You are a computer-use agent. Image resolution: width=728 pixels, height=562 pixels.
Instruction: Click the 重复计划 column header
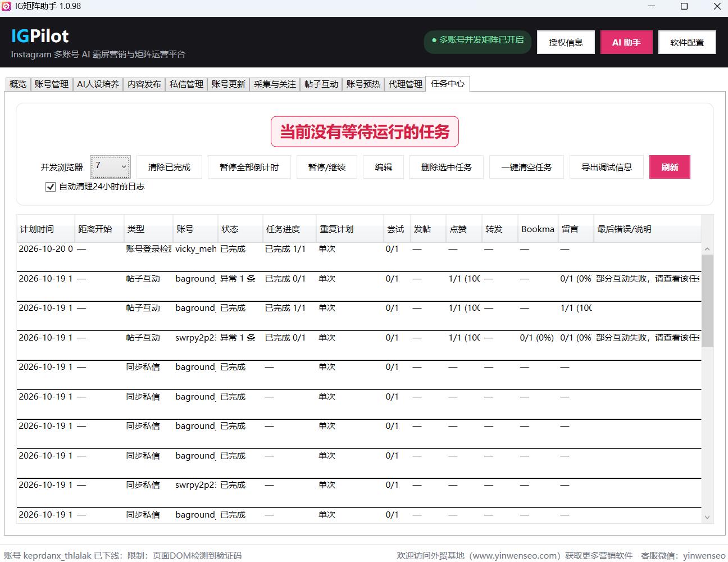(350, 229)
